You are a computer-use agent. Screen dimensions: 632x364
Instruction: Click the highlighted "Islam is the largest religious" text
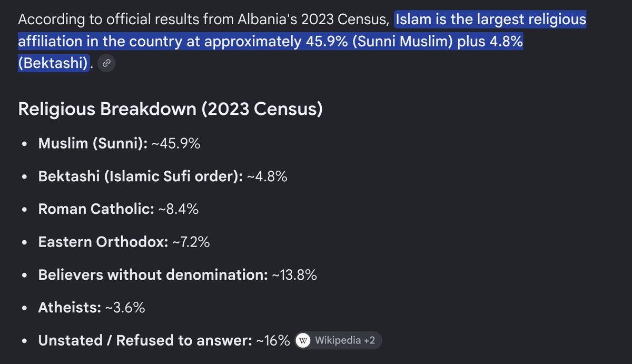click(491, 20)
